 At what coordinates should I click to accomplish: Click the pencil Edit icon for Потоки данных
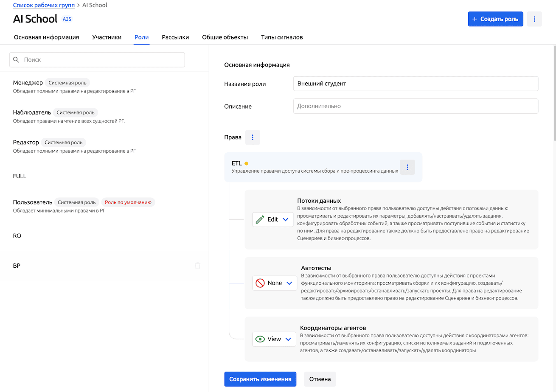point(260,219)
